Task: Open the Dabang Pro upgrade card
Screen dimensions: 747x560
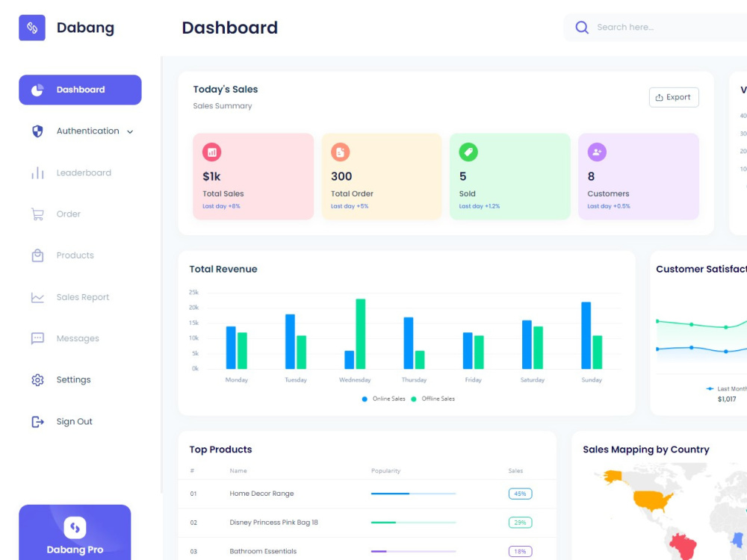Action: pos(75,532)
